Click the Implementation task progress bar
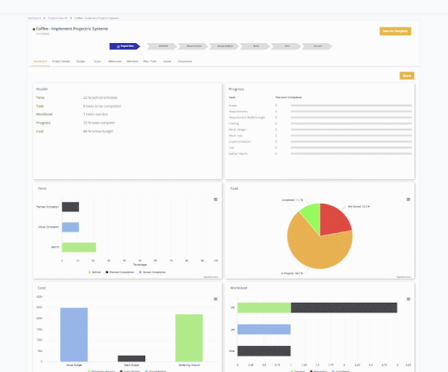The height and width of the screenshot is (372, 448). coord(351,142)
